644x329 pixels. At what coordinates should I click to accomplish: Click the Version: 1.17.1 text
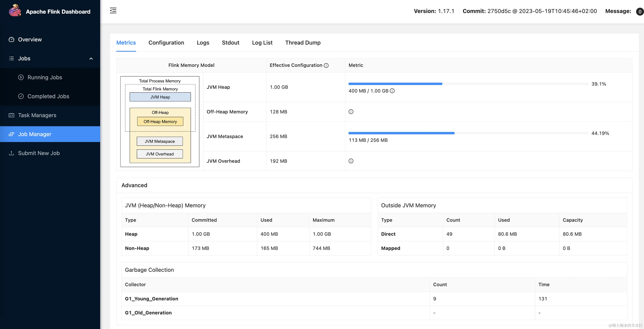(x=434, y=11)
